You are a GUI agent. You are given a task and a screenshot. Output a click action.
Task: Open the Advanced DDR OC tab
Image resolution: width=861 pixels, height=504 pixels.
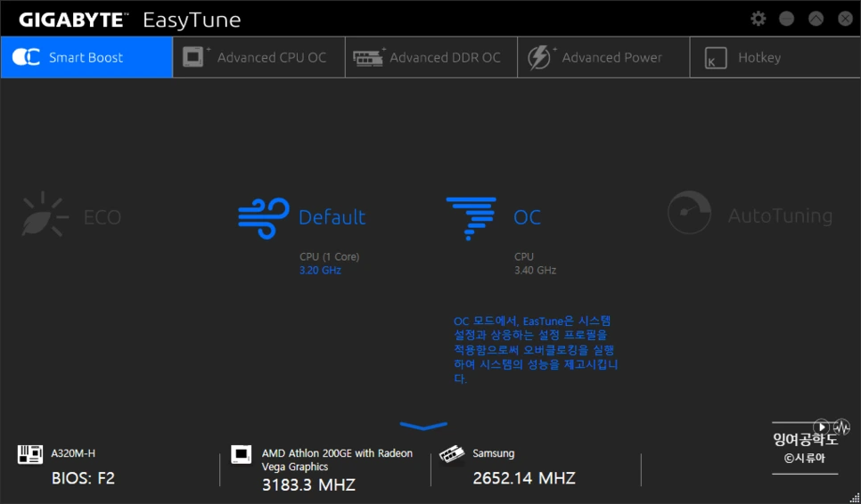pos(431,58)
